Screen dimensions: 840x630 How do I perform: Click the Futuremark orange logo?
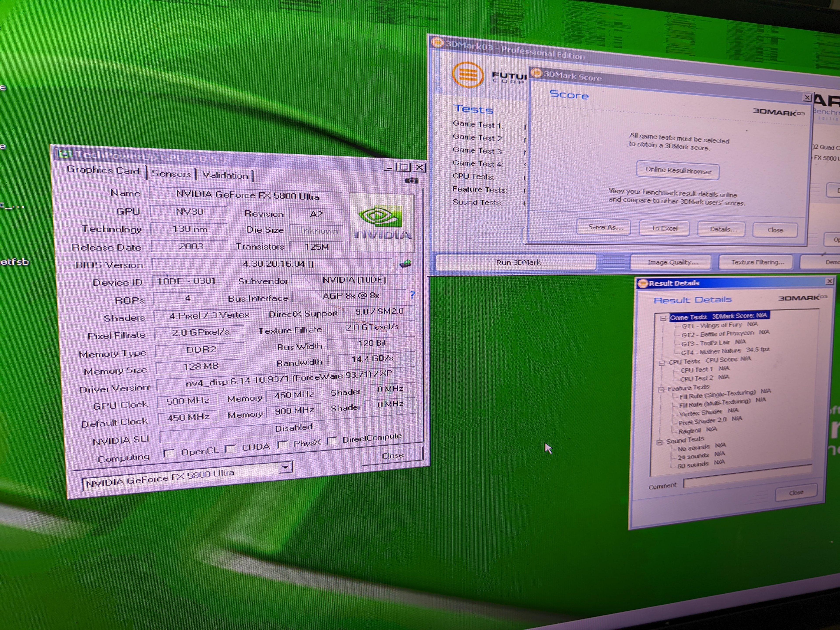click(468, 75)
